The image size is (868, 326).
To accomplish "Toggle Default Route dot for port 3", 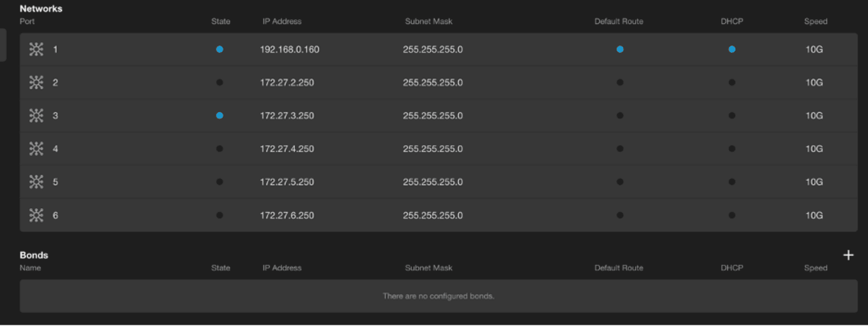I will coord(619,116).
